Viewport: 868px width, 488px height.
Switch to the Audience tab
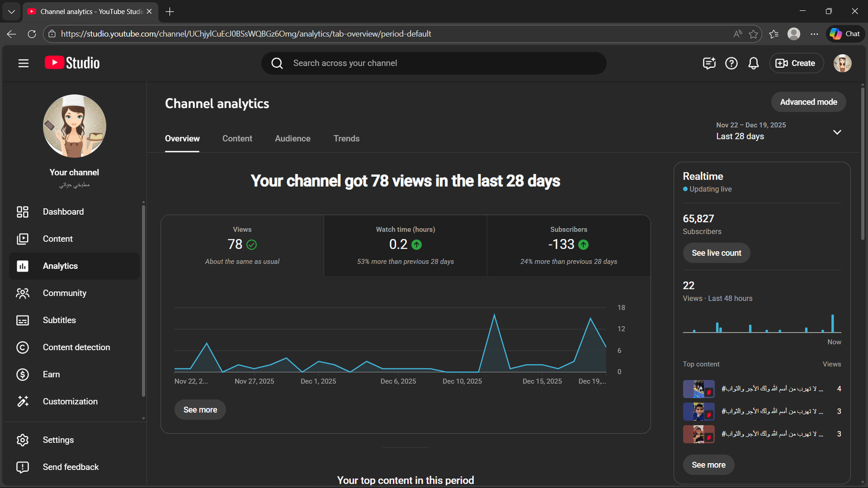(x=292, y=139)
